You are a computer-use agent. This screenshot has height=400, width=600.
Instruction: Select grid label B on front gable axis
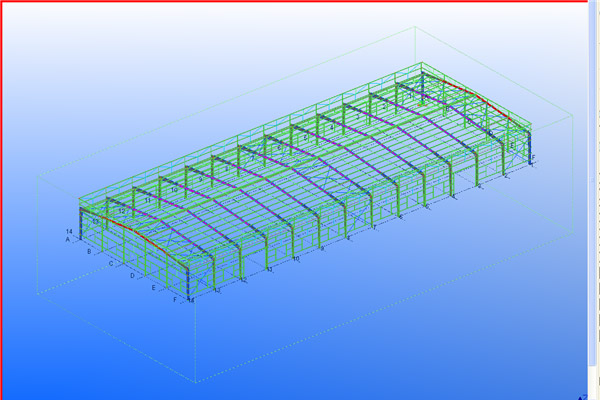[89, 253]
